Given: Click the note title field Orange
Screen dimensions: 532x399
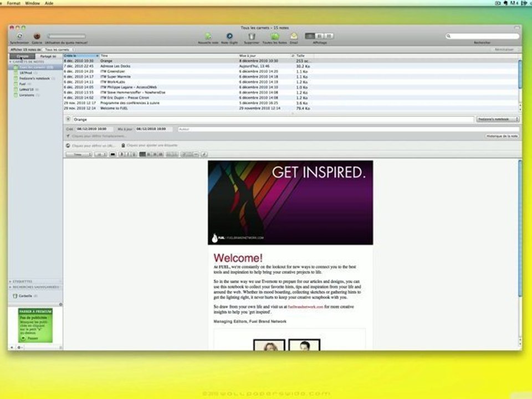Looking at the screenshot, I should (273, 120).
